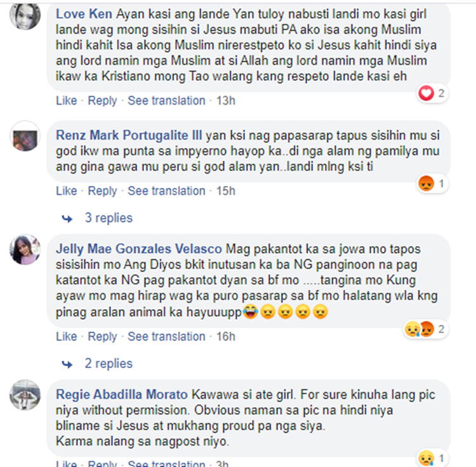Click the arrow icon beside 3 replies

pos(67,218)
